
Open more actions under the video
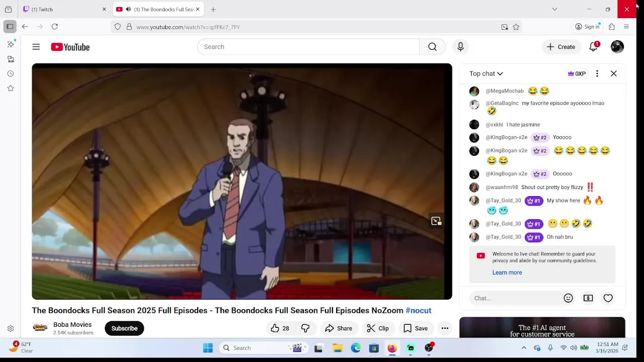tap(445, 328)
